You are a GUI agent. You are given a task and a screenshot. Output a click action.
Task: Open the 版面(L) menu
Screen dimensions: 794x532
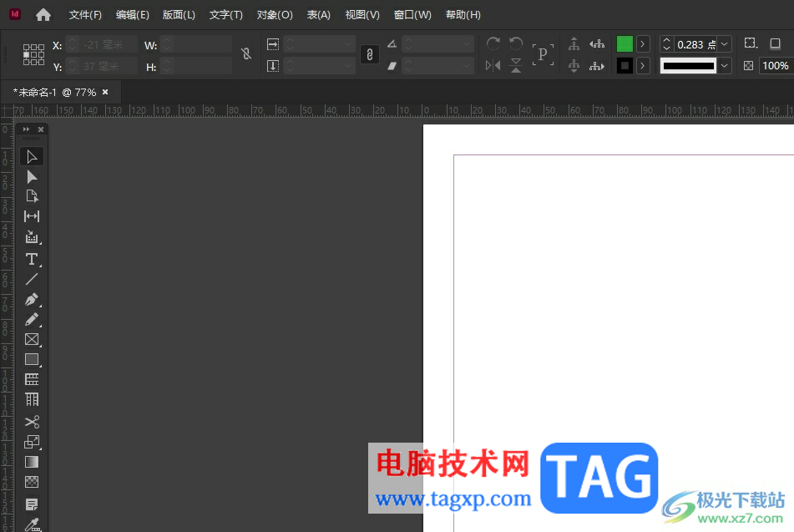[x=178, y=15]
